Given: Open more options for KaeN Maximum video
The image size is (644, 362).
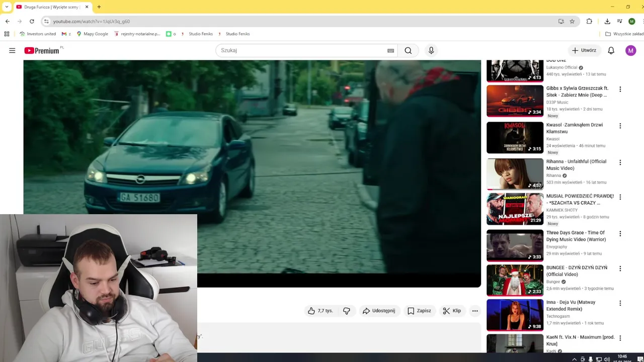Looking at the screenshot, I should pos(620,338).
